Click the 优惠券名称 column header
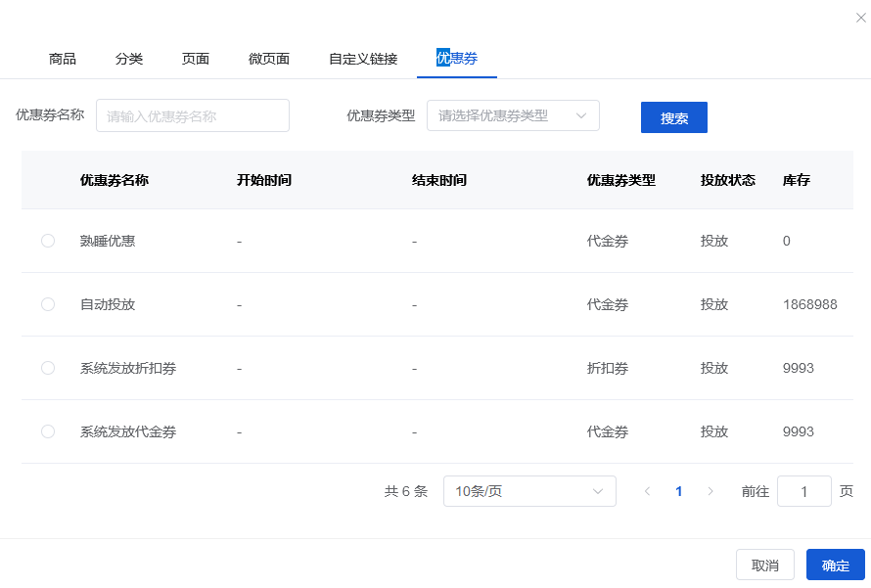 pyautogui.click(x=115, y=180)
